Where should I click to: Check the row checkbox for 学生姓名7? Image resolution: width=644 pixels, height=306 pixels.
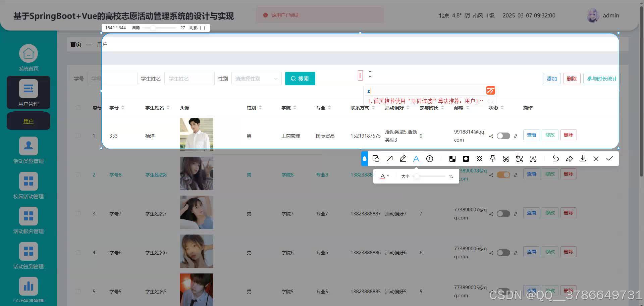(78, 213)
